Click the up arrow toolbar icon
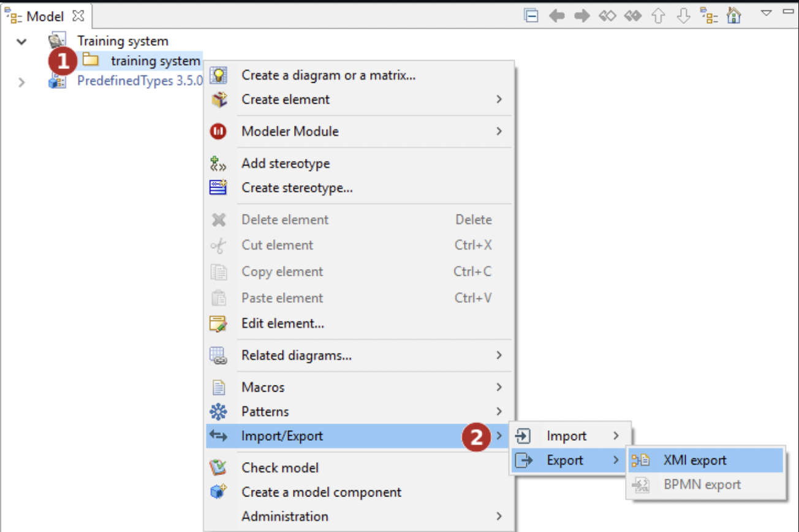 [x=659, y=16]
